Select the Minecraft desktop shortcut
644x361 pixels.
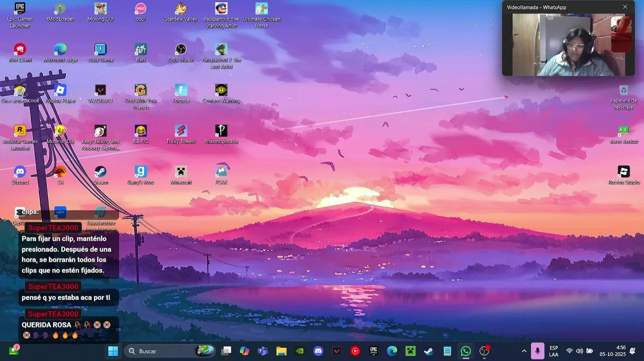[181, 175]
